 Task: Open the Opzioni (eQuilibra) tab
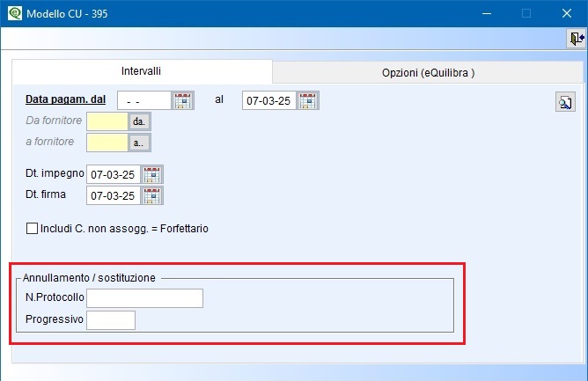428,73
